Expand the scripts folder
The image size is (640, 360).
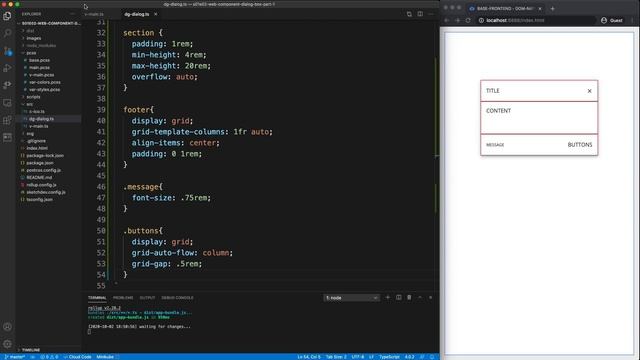coord(33,97)
